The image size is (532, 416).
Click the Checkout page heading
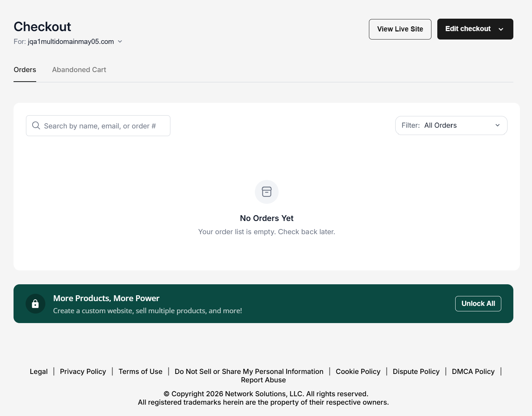point(42,27)
